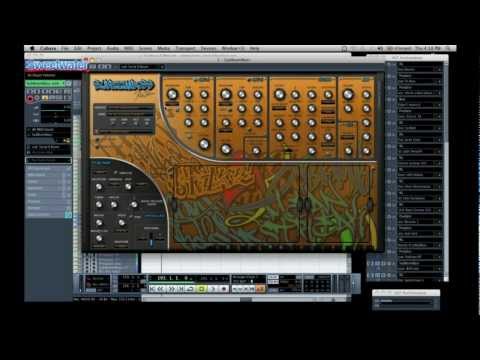
Task: Start playback with the transport Play button
Action: [213, 289]
